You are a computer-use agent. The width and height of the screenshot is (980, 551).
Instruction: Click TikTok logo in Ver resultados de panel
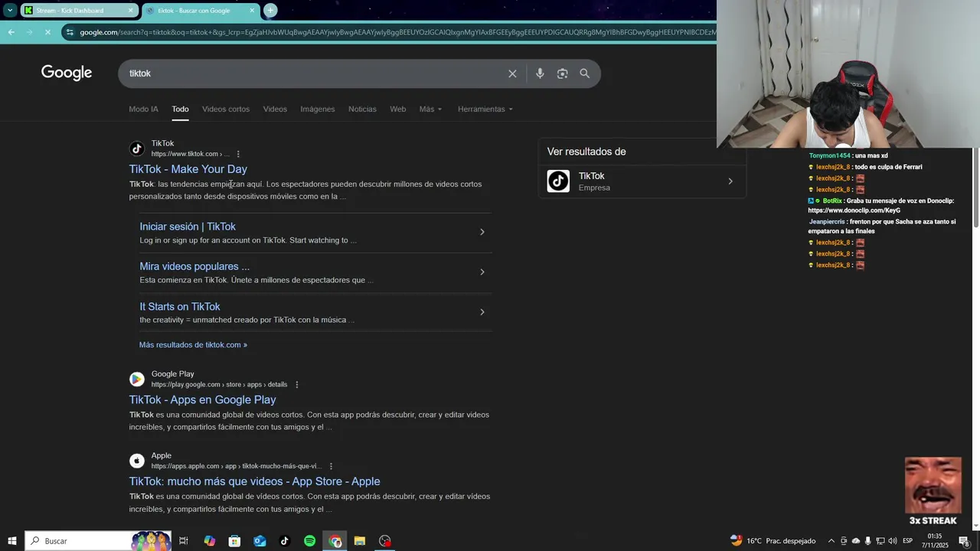tap(558, 181)
